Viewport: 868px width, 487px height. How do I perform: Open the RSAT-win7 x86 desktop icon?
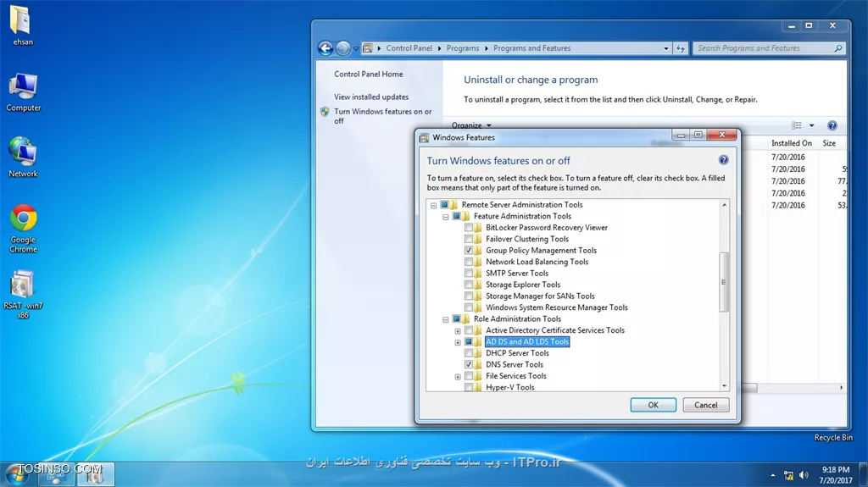pos(23,294)
